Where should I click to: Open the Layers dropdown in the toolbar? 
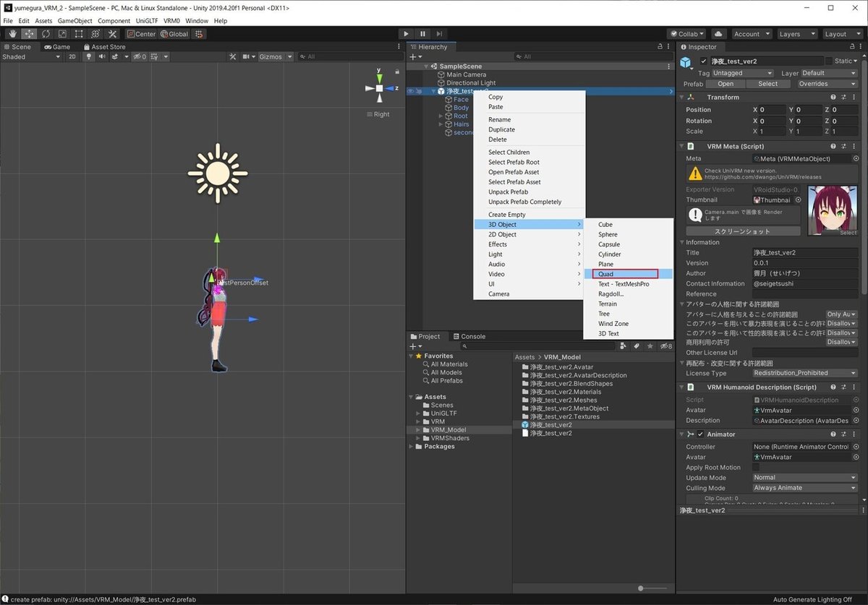797,34
